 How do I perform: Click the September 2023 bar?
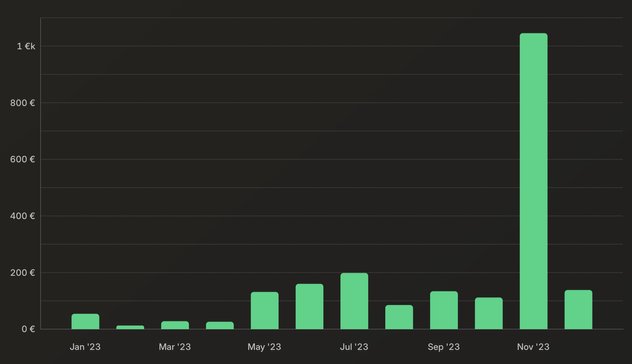point(444,310)
